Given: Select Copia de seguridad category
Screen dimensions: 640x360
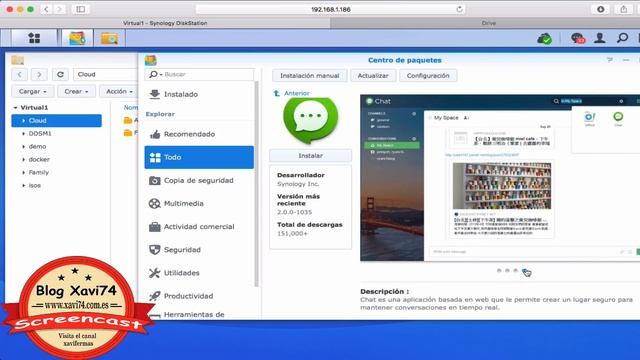Looking at the screenshot, I should click(199, 180).
